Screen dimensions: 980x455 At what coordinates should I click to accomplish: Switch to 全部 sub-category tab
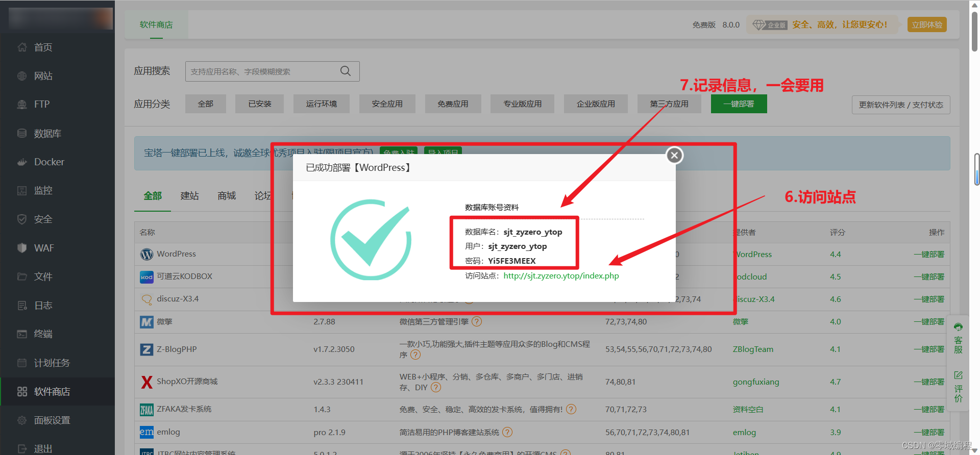tap(153, 196)
